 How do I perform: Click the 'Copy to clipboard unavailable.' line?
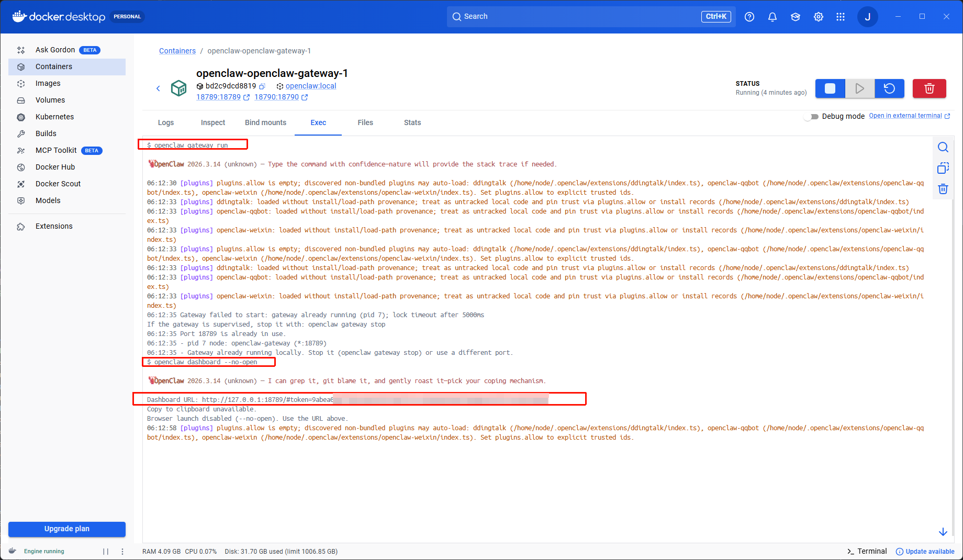pyautogui.click(x=201, y=409)
